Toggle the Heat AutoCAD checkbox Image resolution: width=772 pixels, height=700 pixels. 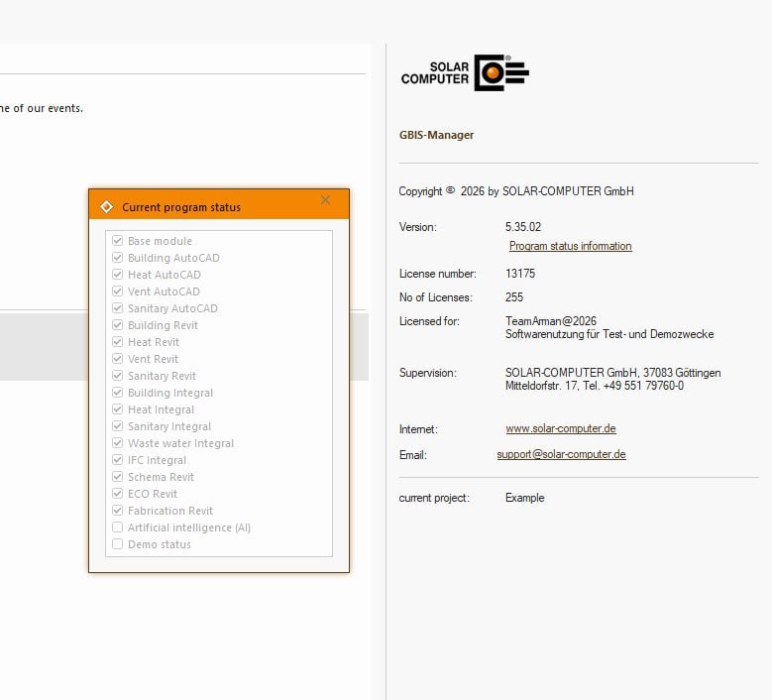pyautogui.click(x=117, y=274)
